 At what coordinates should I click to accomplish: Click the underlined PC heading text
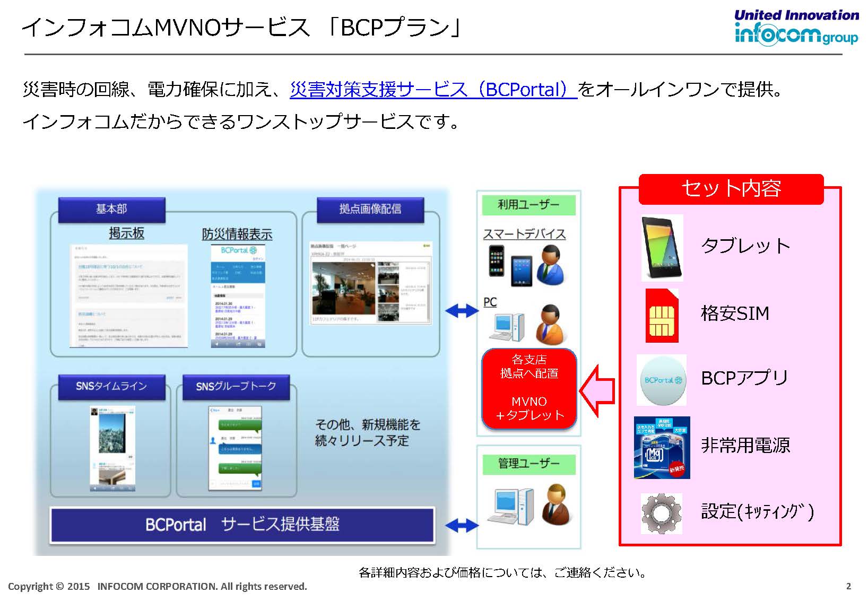click(x=490, y=302)
